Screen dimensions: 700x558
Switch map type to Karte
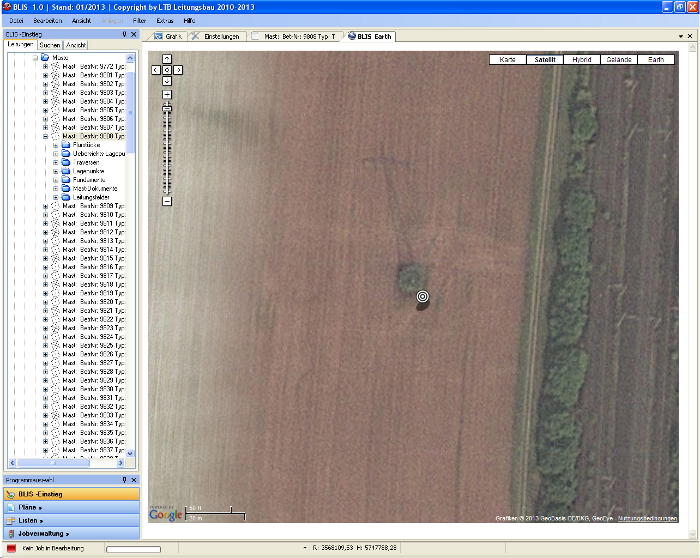tap(508, 59)
